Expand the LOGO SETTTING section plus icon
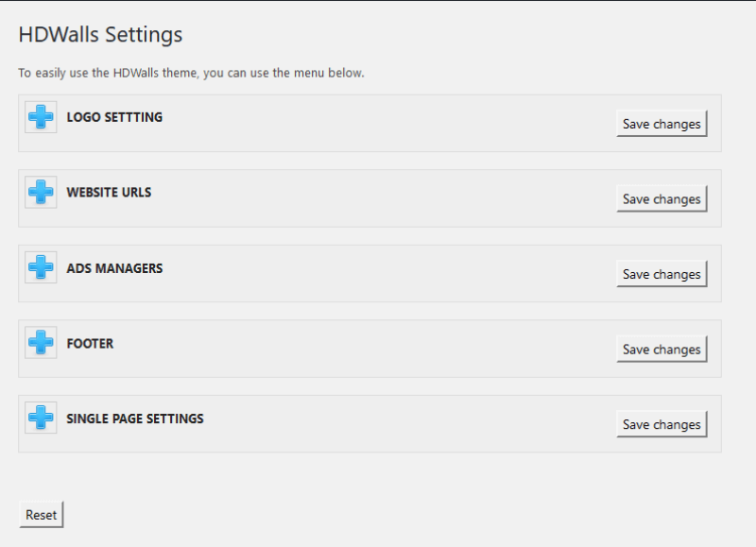756x547 pixels. tap(41, 118)
